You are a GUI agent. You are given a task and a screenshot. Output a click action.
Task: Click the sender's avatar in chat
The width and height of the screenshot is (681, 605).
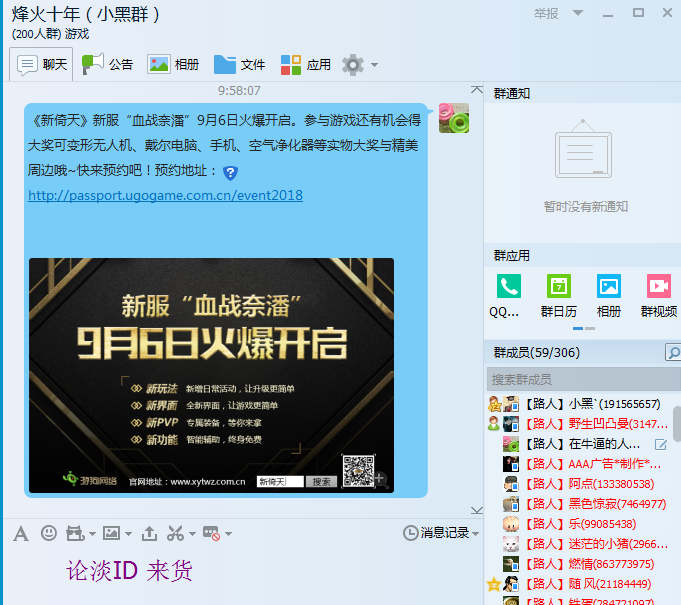pyautogui.click(x=454, y=118)
